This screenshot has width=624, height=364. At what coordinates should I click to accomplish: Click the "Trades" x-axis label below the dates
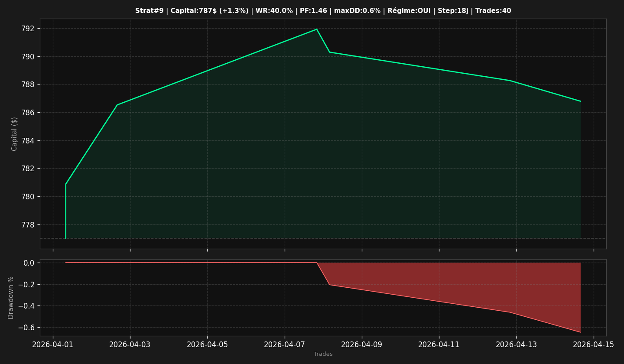coord(323,354)
